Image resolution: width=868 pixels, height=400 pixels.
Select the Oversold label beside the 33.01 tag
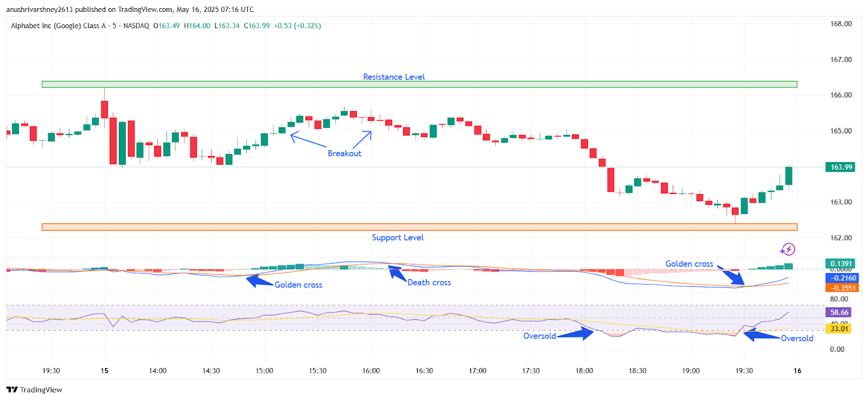point(797,338)
